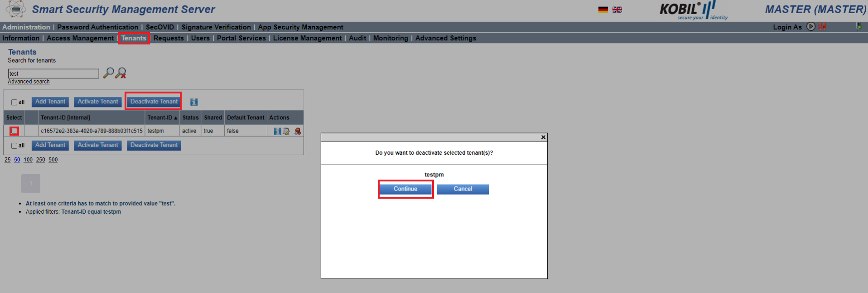Open the Administration menu
The image size is (868, 293).
(26, 27)
